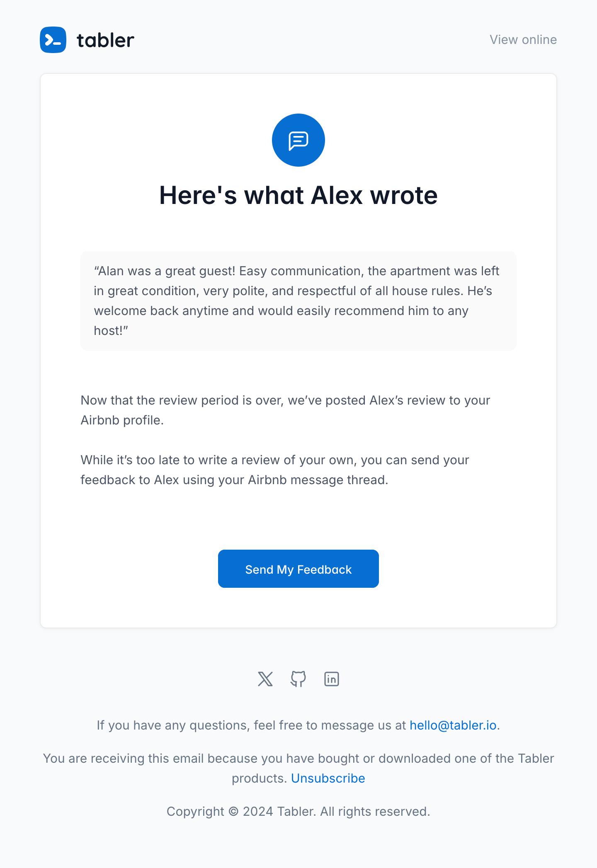This screenshot has width=597, height=868.
Task: Click the heading Here's what Alex wrote
Action: 298,195
